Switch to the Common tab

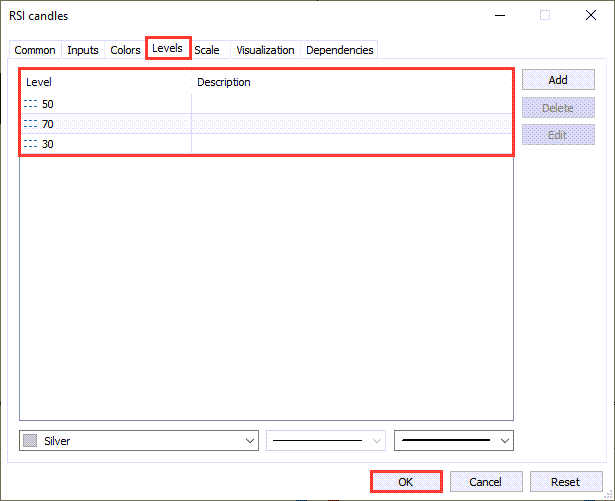[x=35, y=50]
